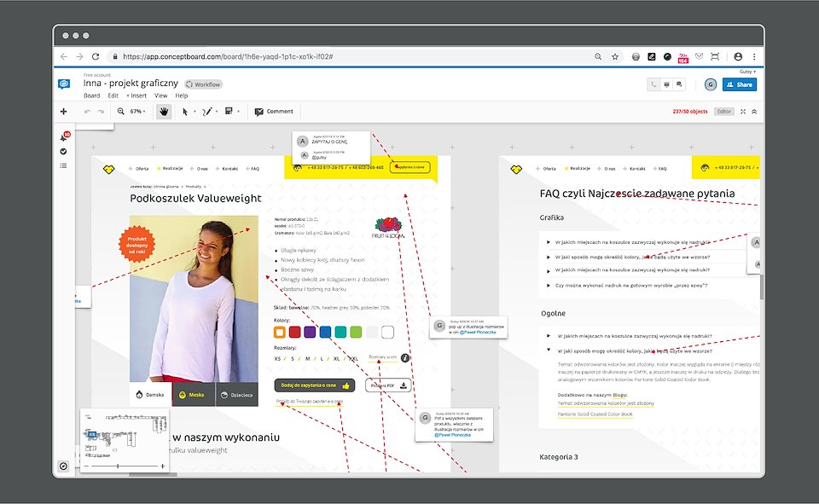Select the Dziecięca tab under photo
This screenshot has height=504, width=819.
tap(236, 395)
